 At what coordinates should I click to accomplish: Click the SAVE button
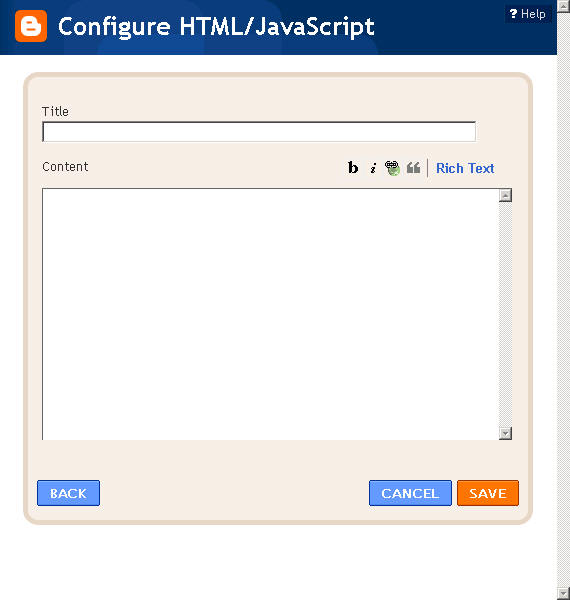point(488,493)
